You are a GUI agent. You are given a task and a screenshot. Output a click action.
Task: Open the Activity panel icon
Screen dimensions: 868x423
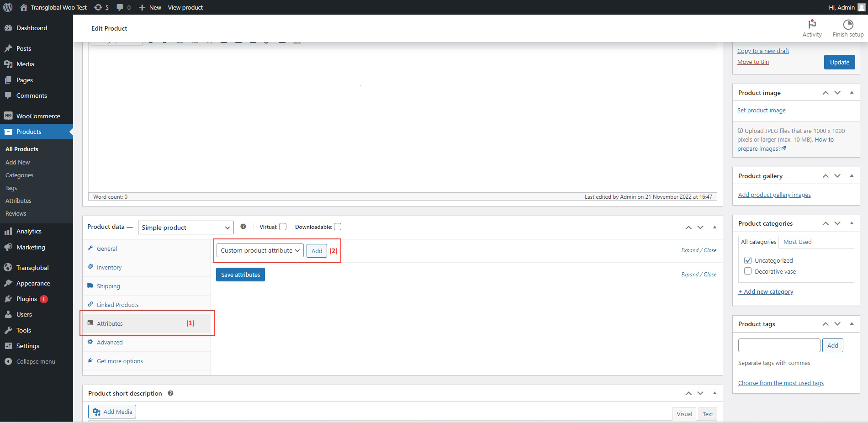(812, 24)
